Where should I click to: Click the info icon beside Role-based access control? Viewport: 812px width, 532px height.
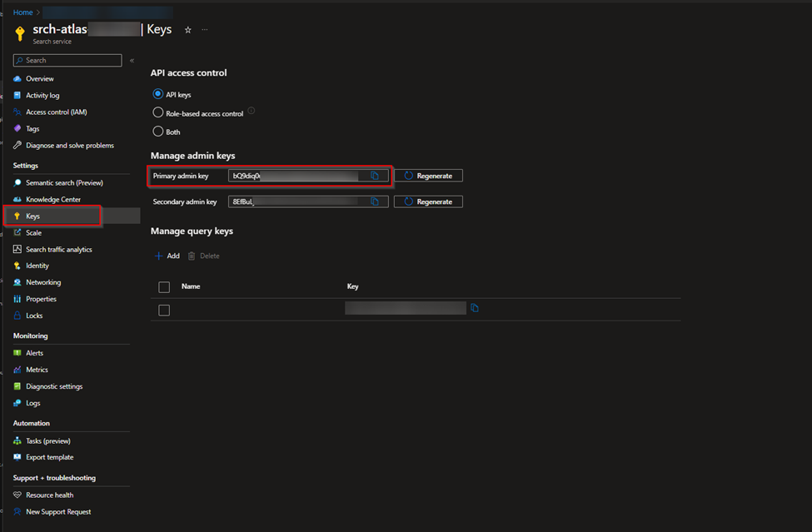point(252,111)
